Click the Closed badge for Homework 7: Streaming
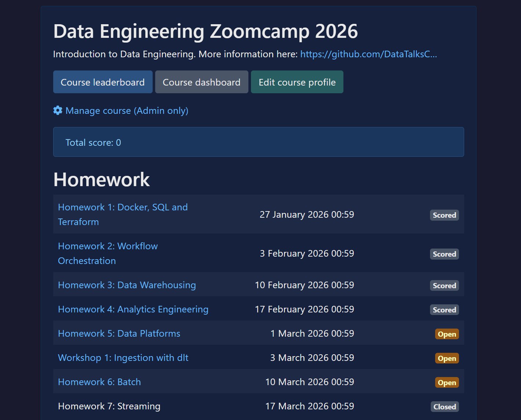The width and height of the screenshot is (521, 420). [445, 407]
